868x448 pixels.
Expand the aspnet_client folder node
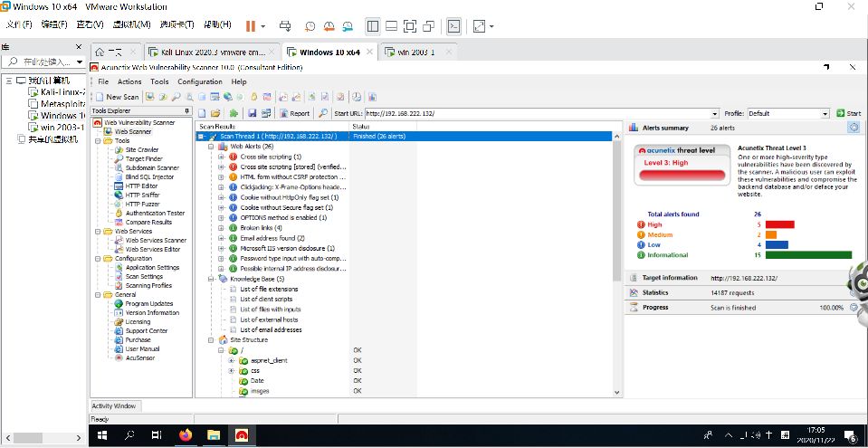tap(232, 360)
